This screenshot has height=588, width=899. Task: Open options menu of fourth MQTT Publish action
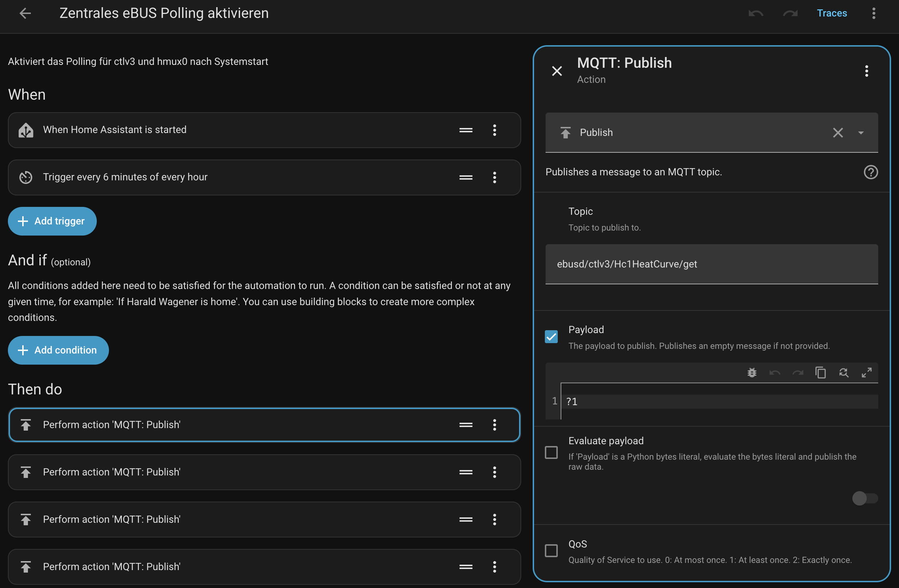(x=494, y=567)
